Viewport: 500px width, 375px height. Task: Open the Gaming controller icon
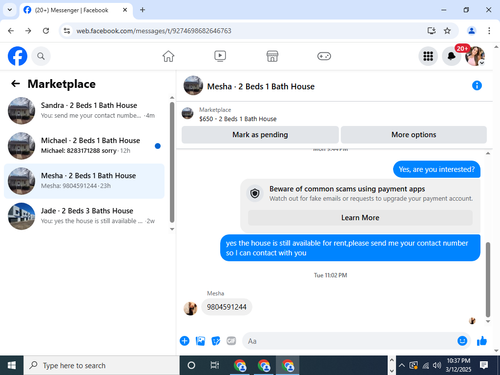(x=324, y=56)
